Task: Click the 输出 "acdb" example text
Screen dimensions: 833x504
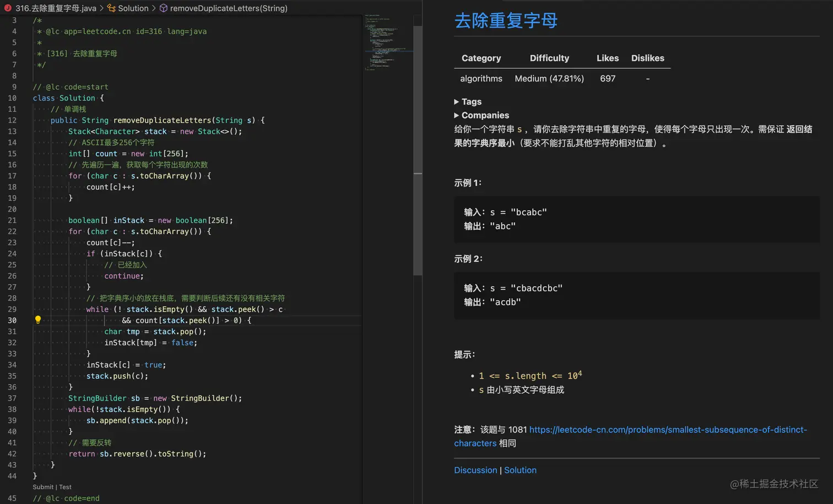Action: pos(492,302)
